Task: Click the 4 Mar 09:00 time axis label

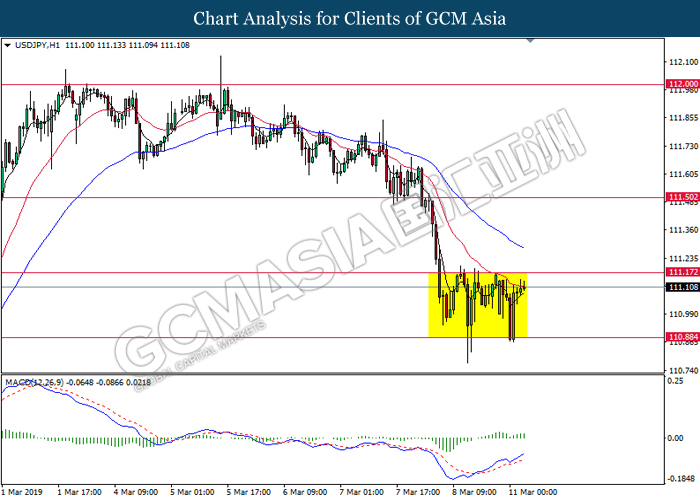Action: click(x=136, y=492)
